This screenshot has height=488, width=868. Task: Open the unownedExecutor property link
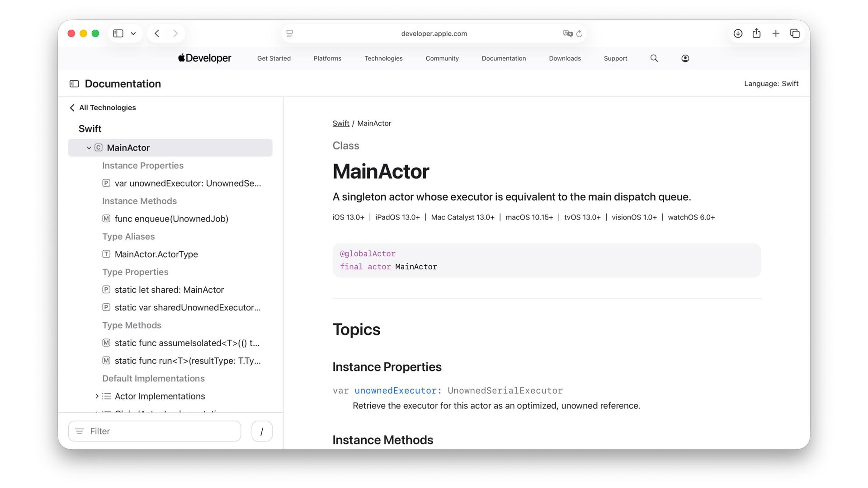click(x=395, y=390)
